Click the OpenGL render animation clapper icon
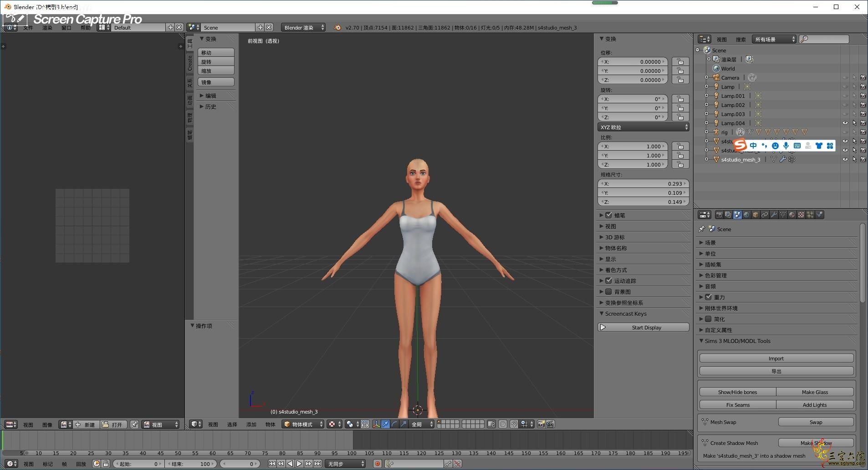Viewport: 868px width, 470px height. (550, 424)
